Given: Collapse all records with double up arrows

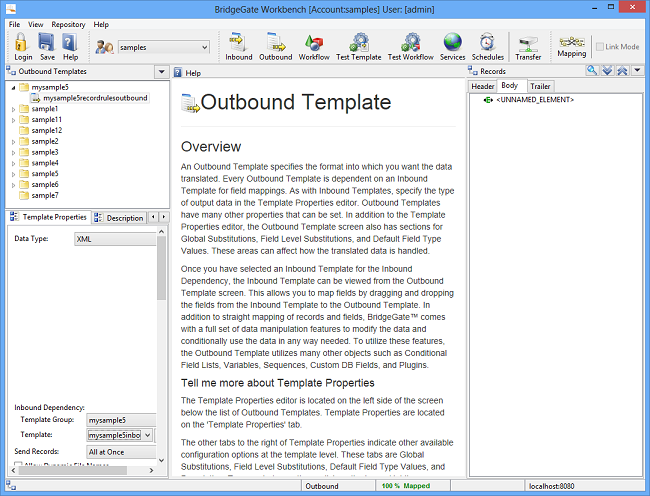Looking at the screenshot, I should (622, 70).
